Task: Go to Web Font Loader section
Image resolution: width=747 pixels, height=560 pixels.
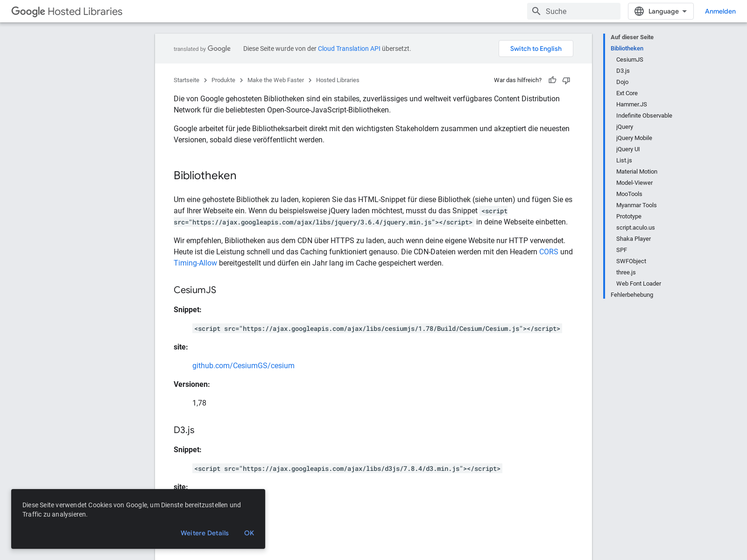Action: pos(639,284)
